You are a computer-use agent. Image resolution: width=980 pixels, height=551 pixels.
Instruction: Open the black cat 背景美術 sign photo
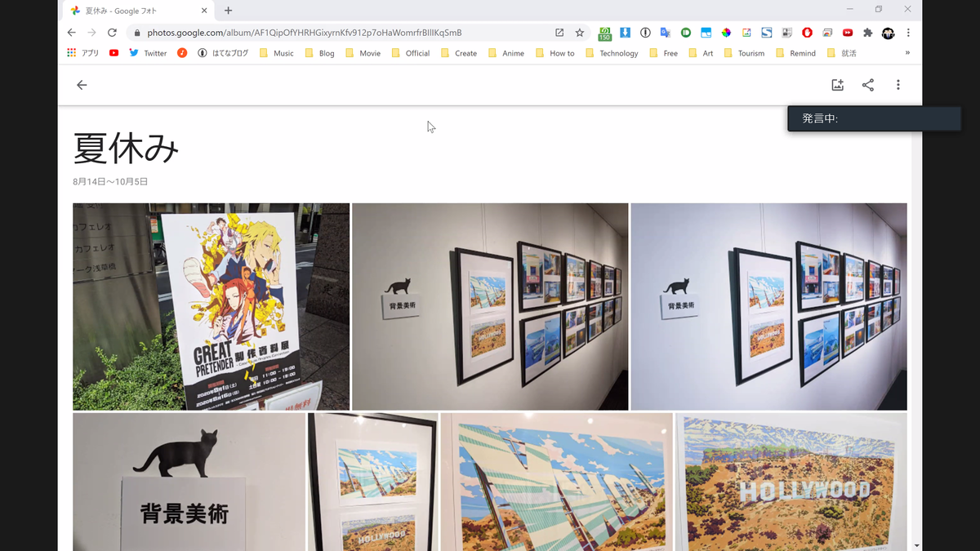pyautogui.click(x=189, y=482)
